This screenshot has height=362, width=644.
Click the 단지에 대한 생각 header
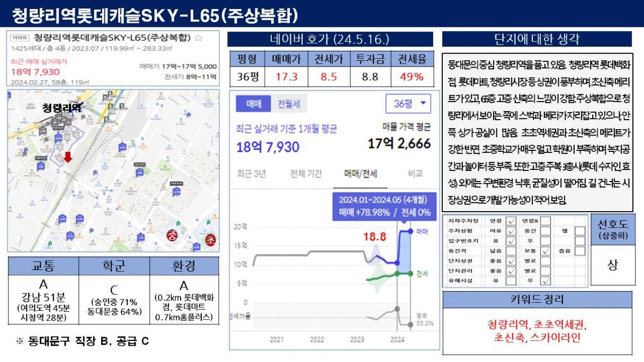coord(536,39)
